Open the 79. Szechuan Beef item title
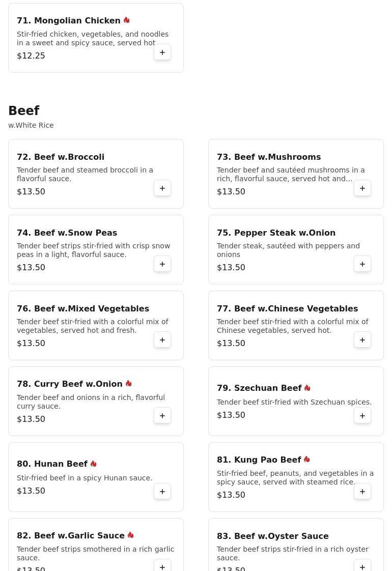 259,388
